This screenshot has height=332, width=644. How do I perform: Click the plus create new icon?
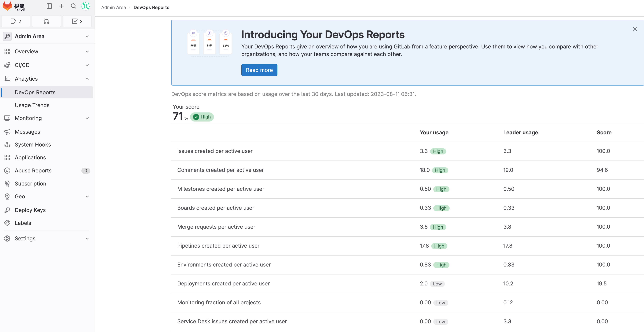61,6
